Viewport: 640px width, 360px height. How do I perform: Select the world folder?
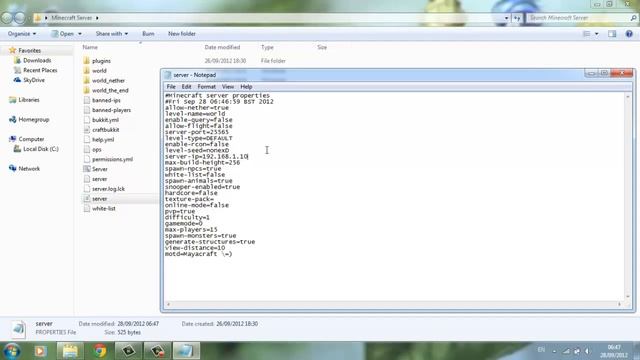(99, 71)
